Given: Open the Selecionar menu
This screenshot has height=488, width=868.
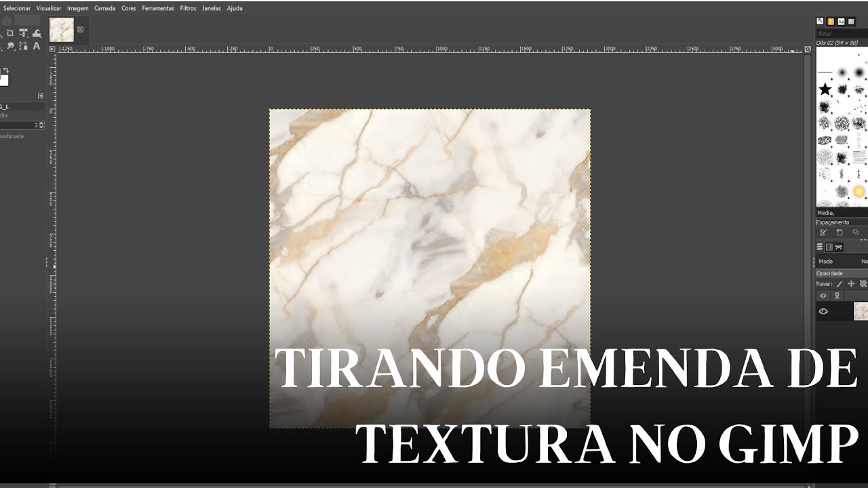Looking at the screenshot, I should (17, 8).
